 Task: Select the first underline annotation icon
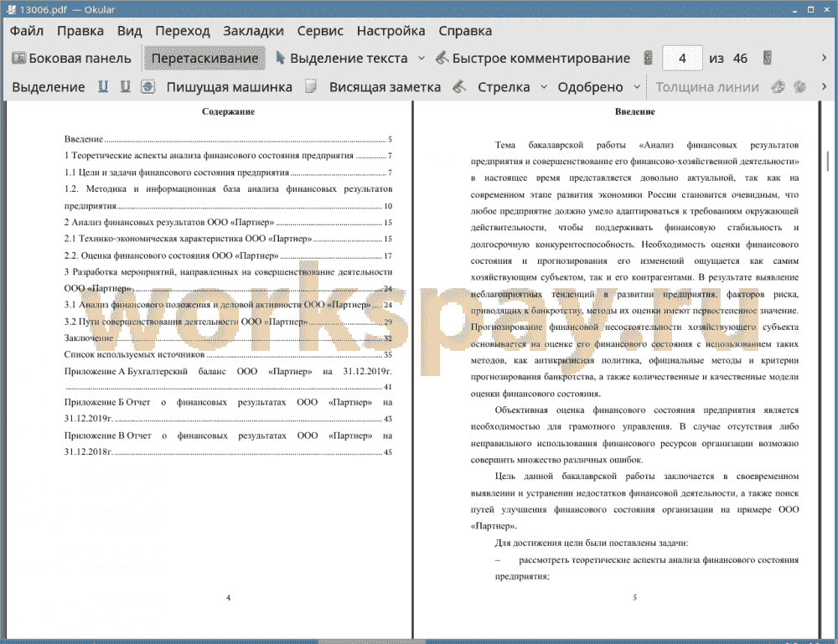[x=103, y=86]
